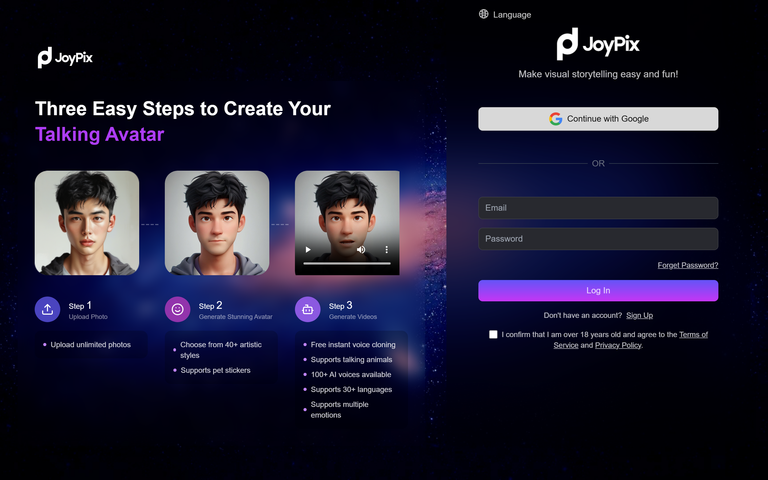Viewport: 768px width, 480px height.
Task: Click "Supports 30+ languages" text
Action: pos(351,389)
